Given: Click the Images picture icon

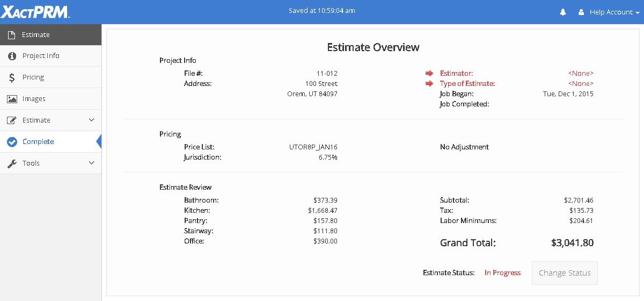Looking at the screenshot, I should point(12,99).
